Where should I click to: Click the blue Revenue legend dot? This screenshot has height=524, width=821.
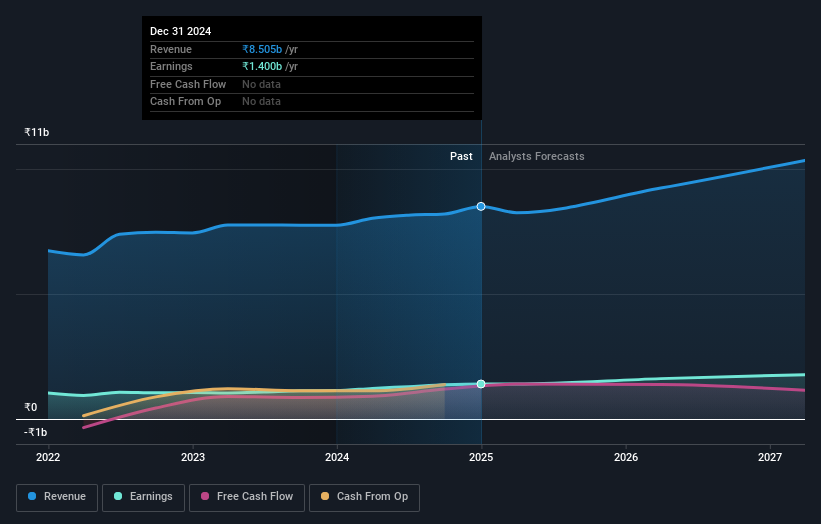32,496
